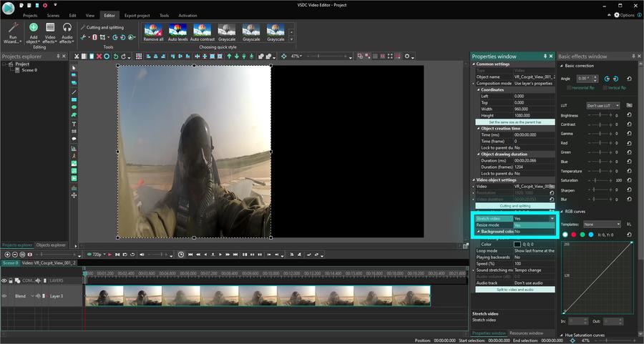The height and width of the screenshot is (344, 644).
Task: Click the undo arrow icon
Action: pos(116,56)
